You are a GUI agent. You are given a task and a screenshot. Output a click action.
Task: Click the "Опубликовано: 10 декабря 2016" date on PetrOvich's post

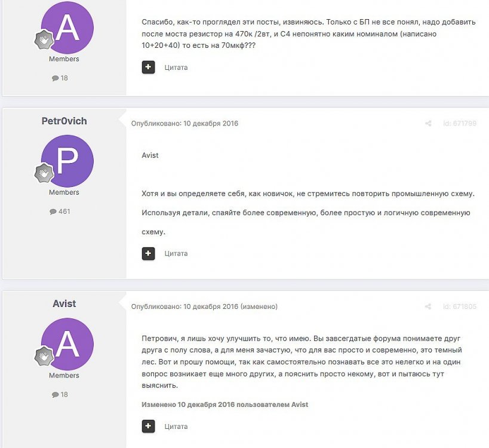coord(184,124)
